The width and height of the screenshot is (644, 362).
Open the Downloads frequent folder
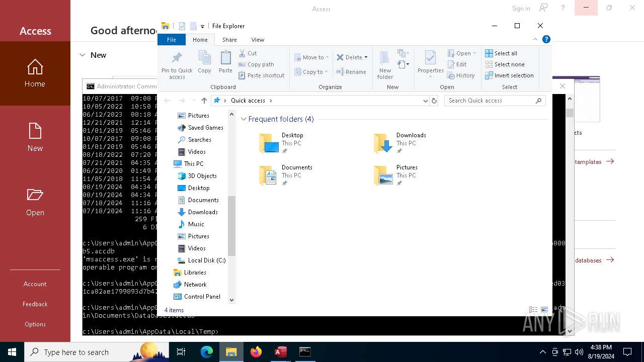[400, 143]
